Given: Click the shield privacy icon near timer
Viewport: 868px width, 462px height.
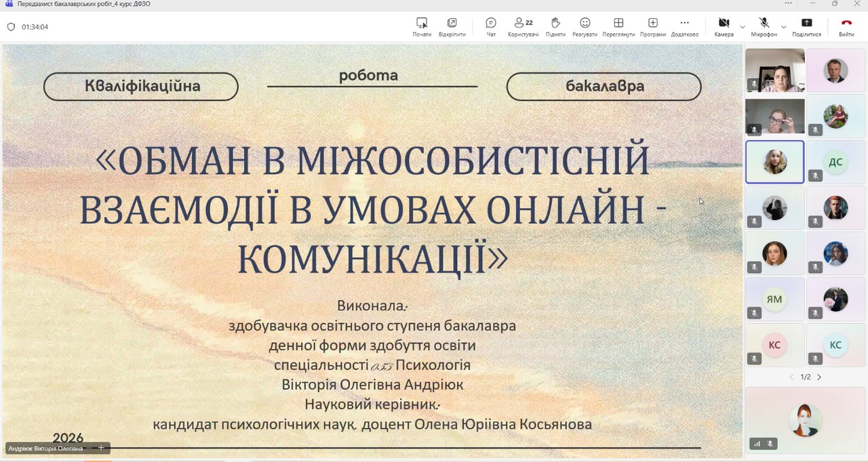Looking at the screenshot, I should pos(11,27).
